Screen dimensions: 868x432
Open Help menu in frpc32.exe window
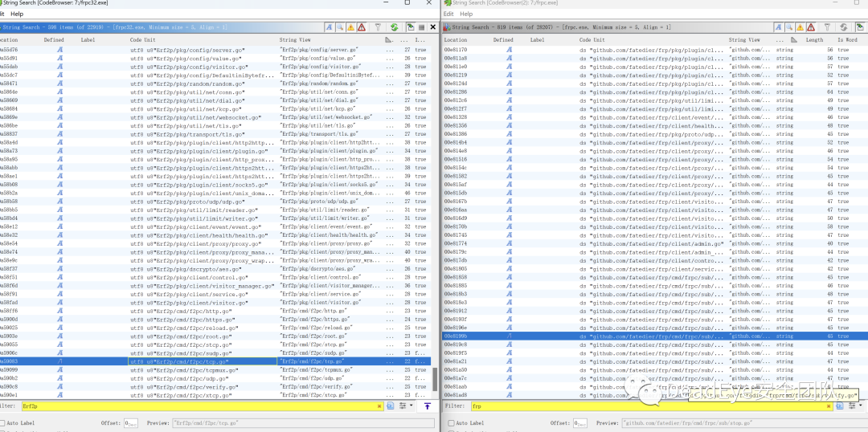pos(17,14)
